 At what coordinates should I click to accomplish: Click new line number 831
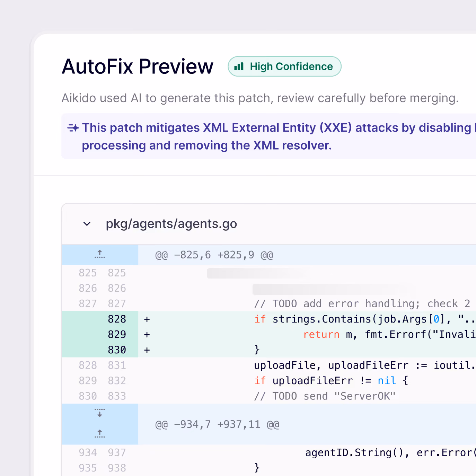coord(117,365)
